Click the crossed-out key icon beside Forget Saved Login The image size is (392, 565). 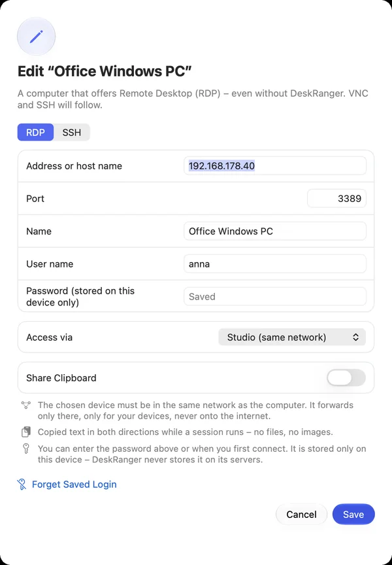22,485
